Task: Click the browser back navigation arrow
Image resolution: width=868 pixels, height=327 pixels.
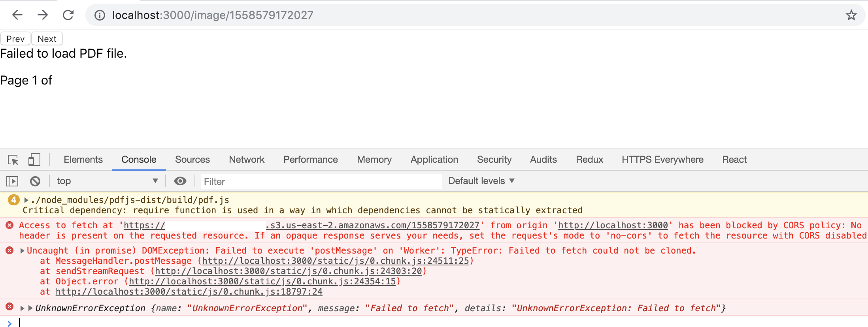Action: coord(17,15)
